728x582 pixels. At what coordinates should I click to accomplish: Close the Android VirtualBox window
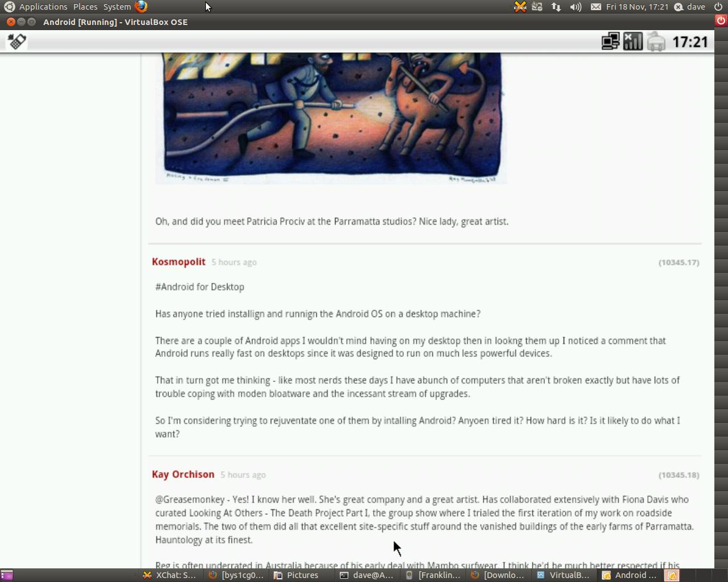11,22
